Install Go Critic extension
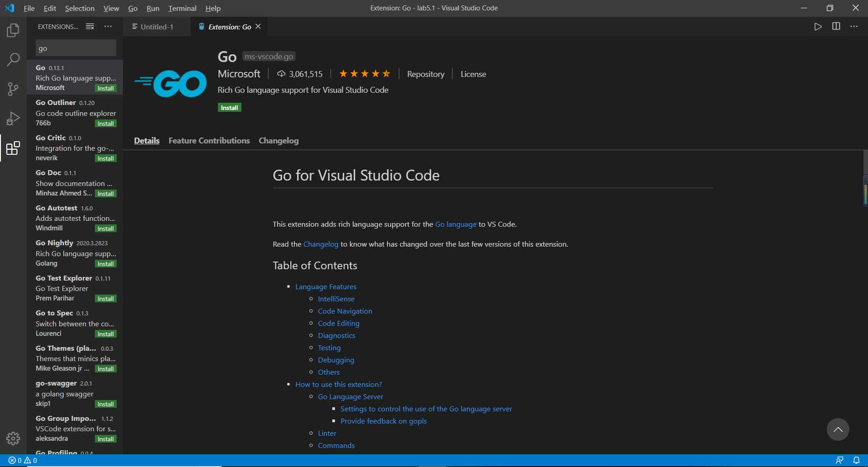 point(106,158)
